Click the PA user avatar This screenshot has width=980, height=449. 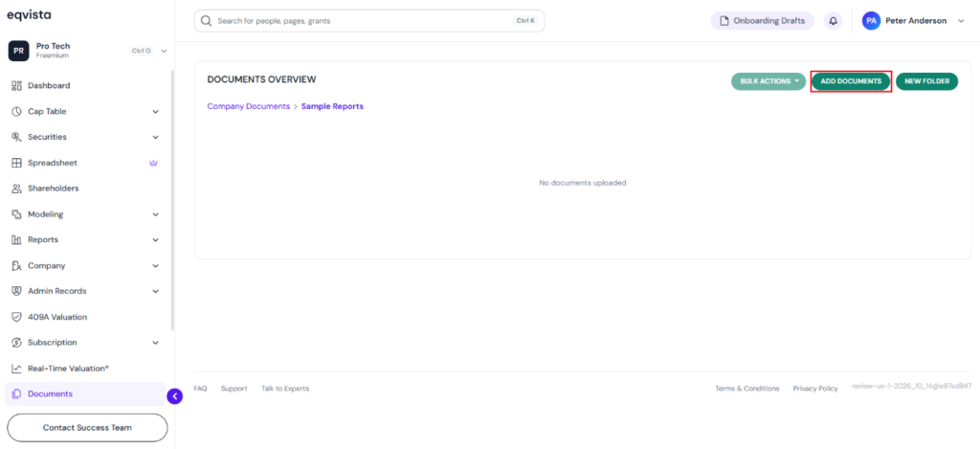tap(871, 21)
